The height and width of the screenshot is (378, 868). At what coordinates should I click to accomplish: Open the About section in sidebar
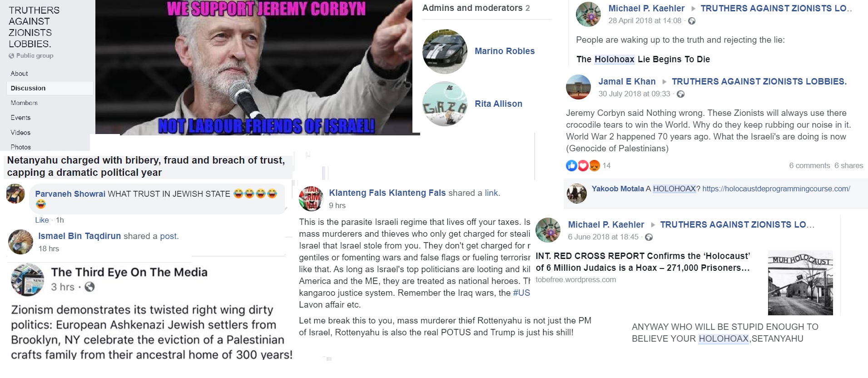pos(19,74)
